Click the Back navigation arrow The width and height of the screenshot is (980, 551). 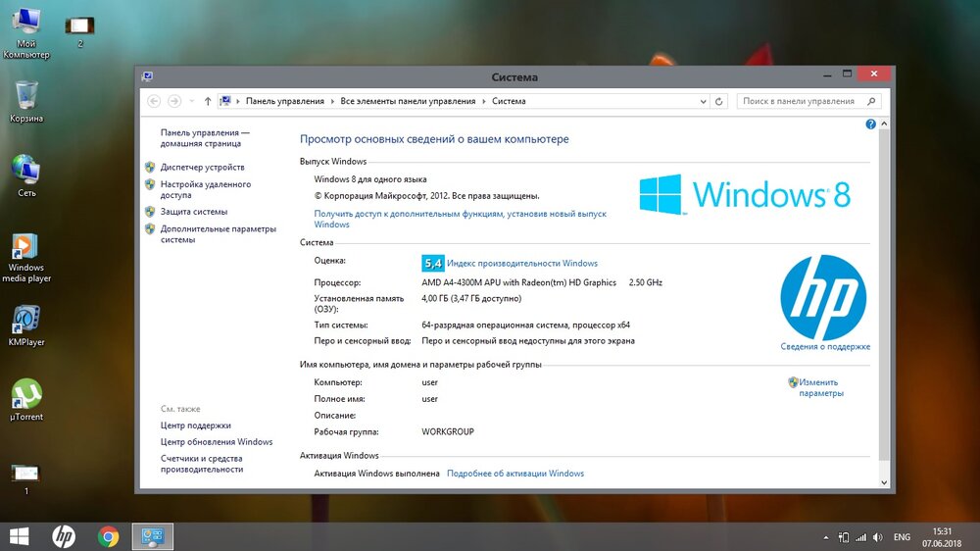(154, 101)
